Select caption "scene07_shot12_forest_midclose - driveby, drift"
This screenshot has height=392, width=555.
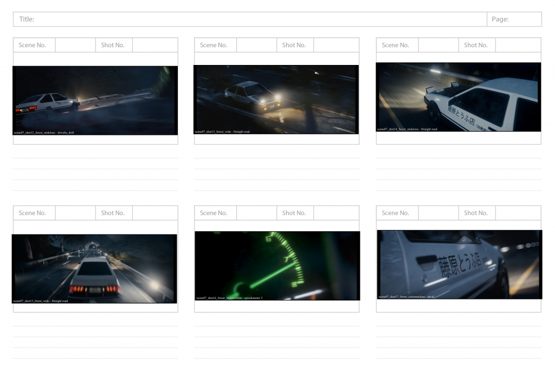[44, 133]
